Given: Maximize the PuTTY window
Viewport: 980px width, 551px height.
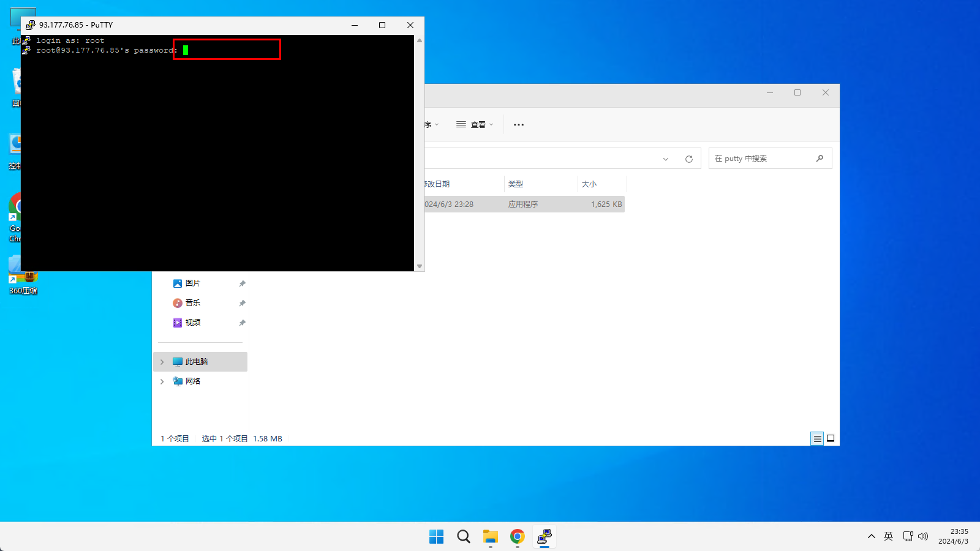Looking at the screenshot, I should [x=382, y=25].
